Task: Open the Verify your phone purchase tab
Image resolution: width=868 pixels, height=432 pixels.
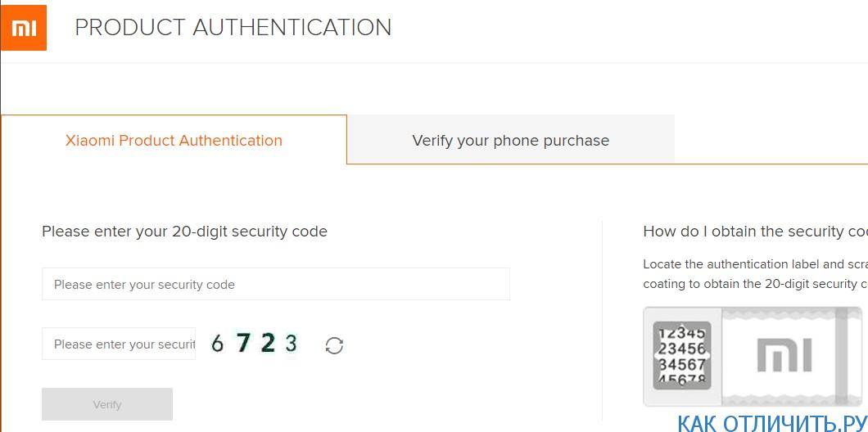Action: click(510, 140)
